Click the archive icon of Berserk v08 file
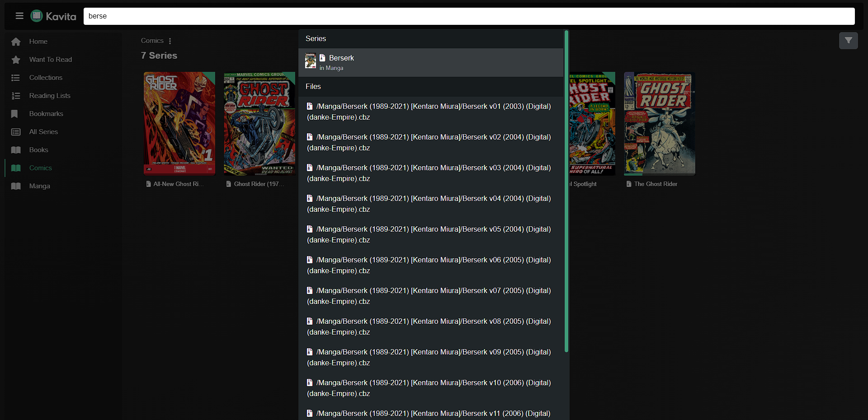The image size is (868, 420). point(310,321)
